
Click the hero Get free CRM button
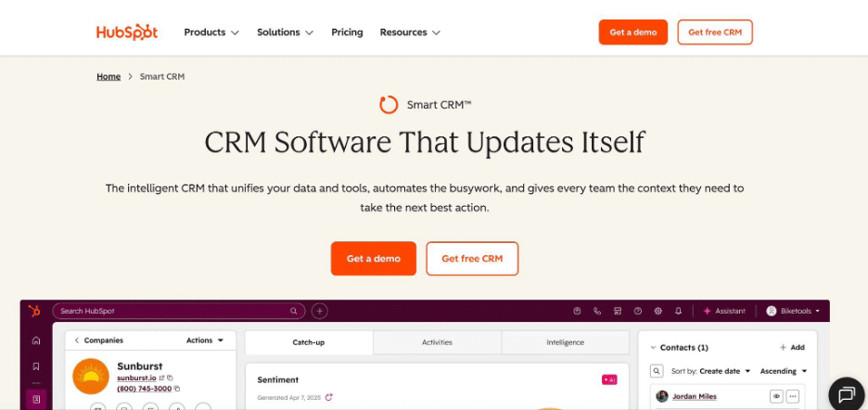point(472,258)
